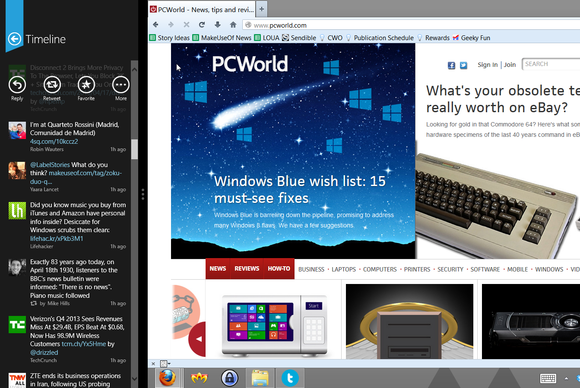Open the Rewards bookmark
Screen dimensions: 580x388
click(433, 38)
